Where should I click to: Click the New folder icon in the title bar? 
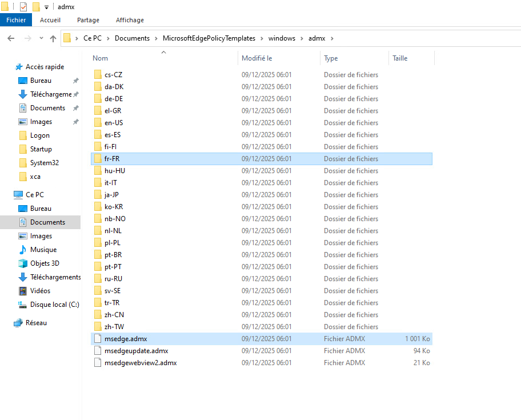[x=36, y=7]
